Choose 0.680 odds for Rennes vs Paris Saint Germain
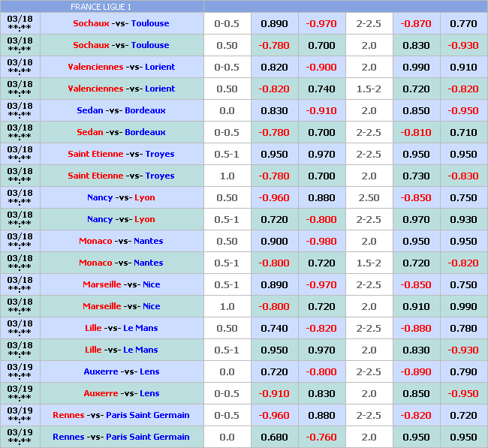488x448 pixels. (274, 437)
